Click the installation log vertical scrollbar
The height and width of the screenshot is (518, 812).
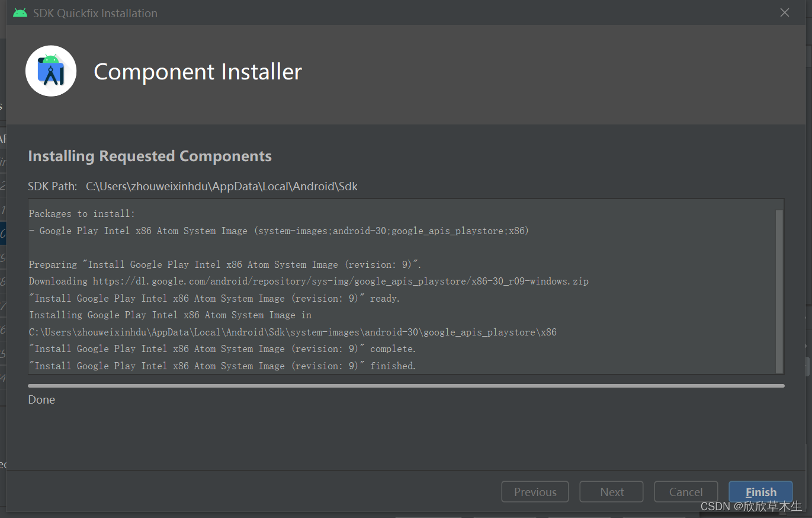pos(779,290)
